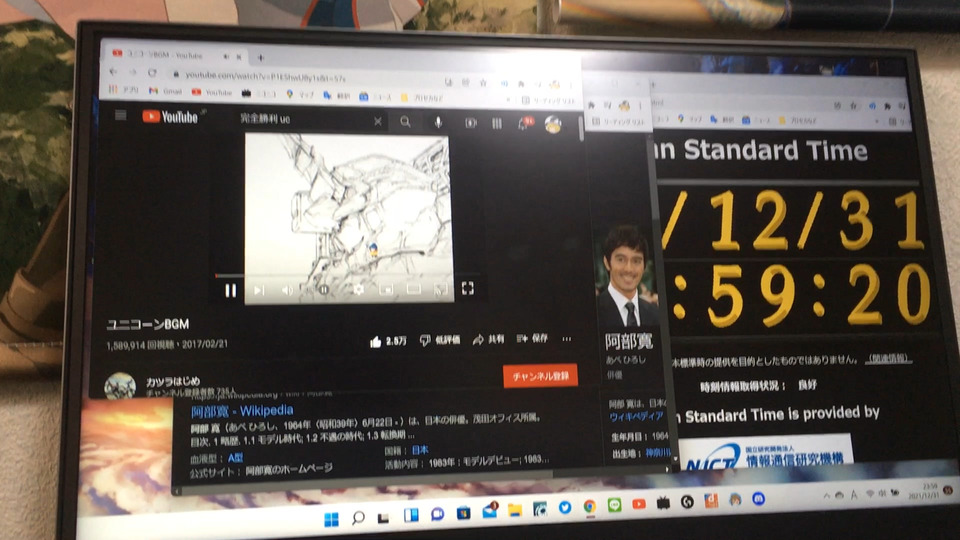960x540 pixels.
Task: Open YouTube notifications bell
Action: pos(524,124)
